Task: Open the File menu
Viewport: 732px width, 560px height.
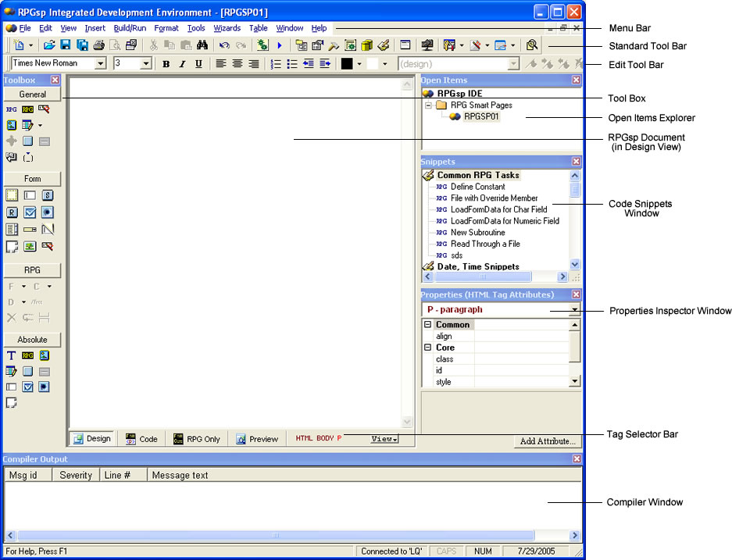Action: point(25,28)
